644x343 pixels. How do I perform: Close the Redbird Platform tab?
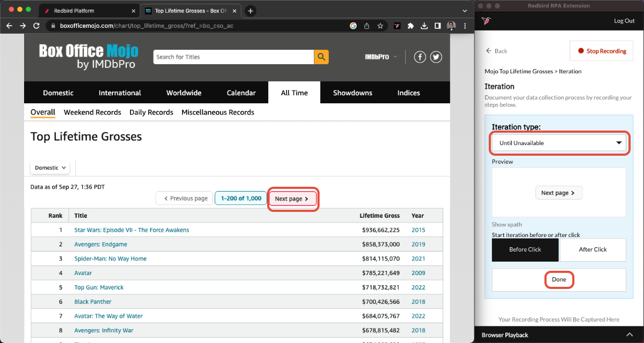click(133, 11)
